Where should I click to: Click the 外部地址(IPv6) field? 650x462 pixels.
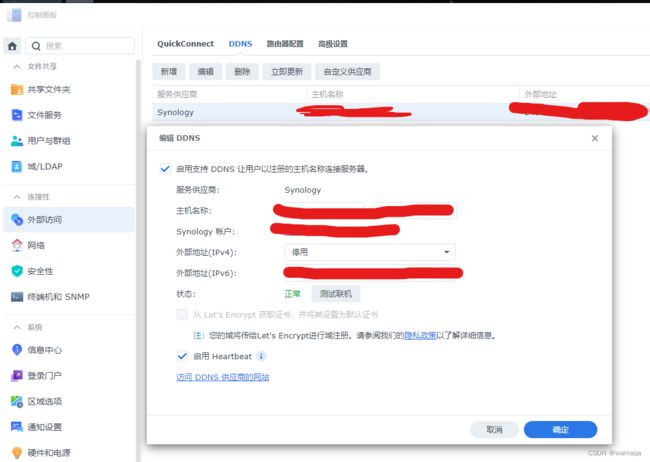pos(371,273)
